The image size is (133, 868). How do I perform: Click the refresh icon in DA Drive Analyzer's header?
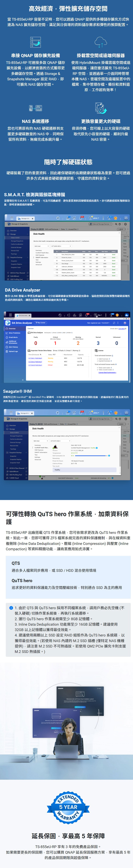114,323
